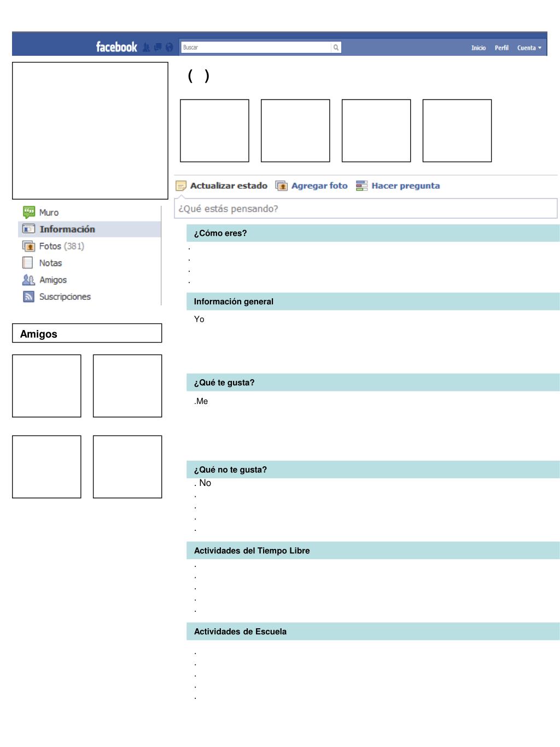The width and height of the screenshot is (560, 747).
Task: Open Perfil from the top bar
Action: pos(501,48)
